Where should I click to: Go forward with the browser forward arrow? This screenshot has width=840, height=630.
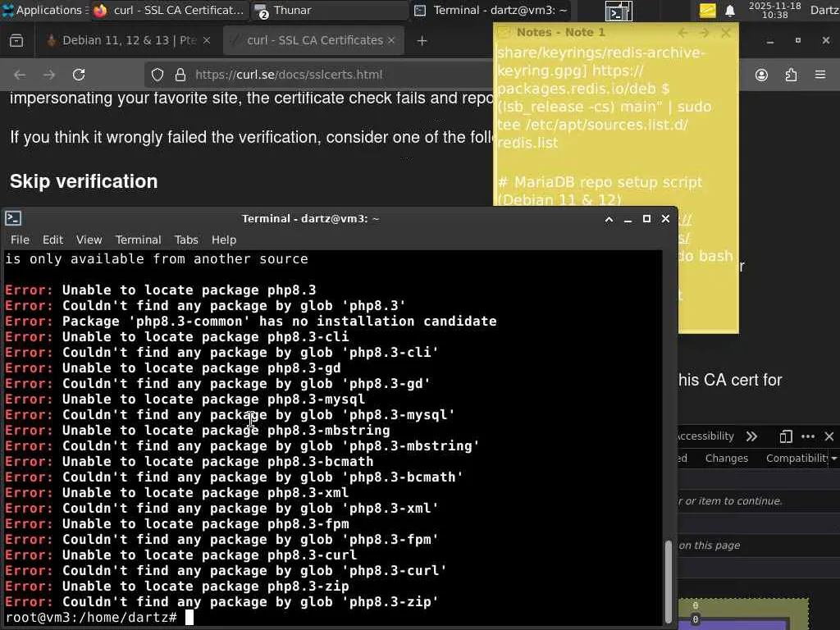(49, 75)
